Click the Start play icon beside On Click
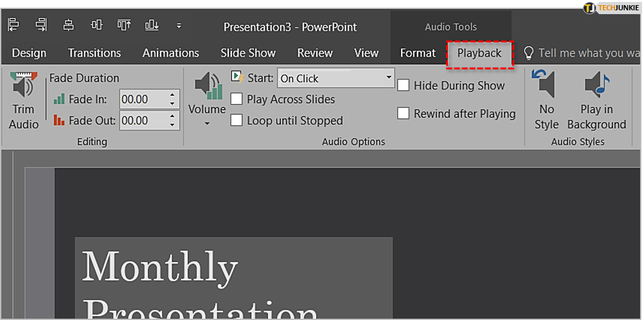The image size is (644, 320). point(238,77)
